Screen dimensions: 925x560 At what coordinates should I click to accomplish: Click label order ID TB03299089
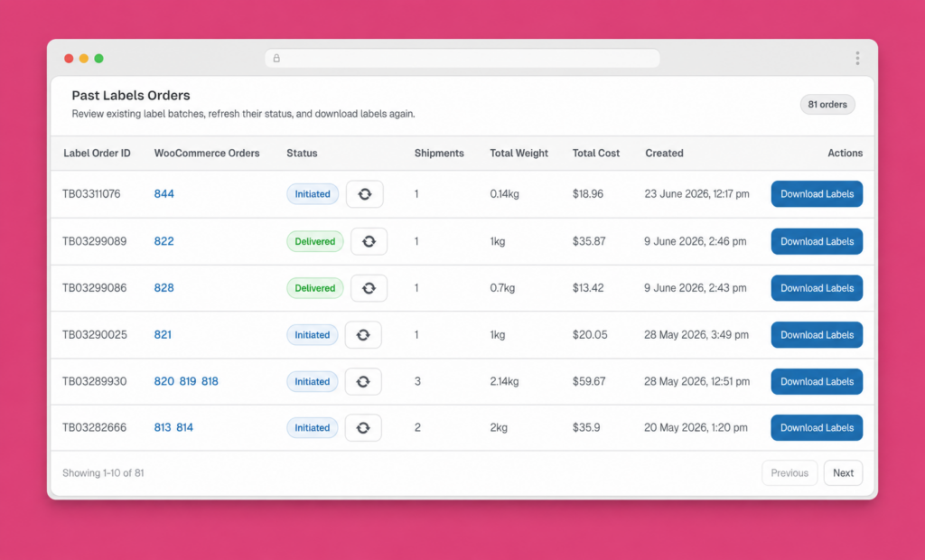pos(94,241)
